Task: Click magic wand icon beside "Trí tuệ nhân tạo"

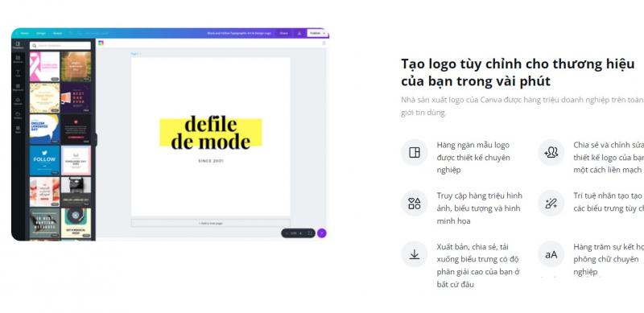Action: (551, 204)
